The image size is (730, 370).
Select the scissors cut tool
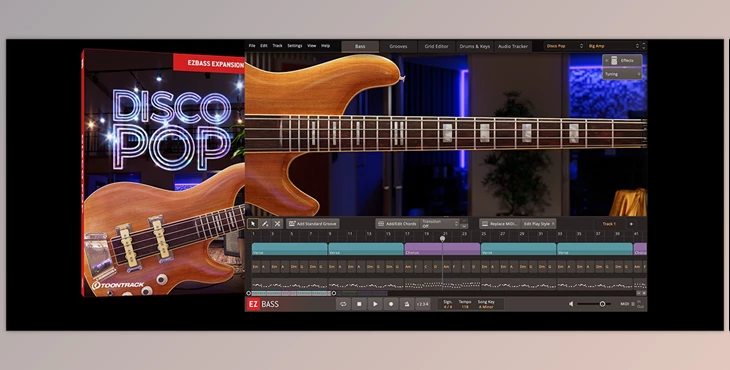coord(277,224)
